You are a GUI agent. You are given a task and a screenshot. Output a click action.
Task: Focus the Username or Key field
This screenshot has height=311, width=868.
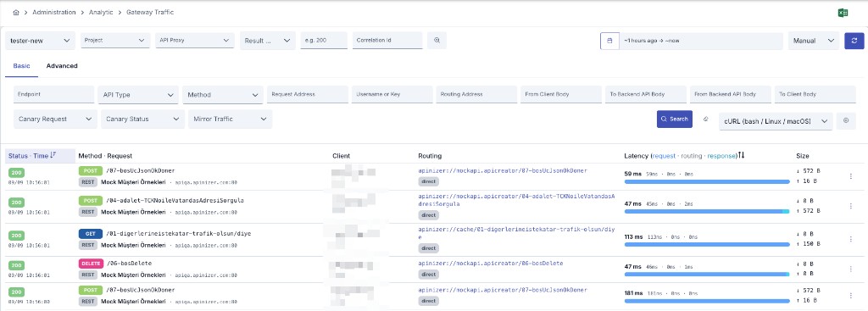coord(392,95)
